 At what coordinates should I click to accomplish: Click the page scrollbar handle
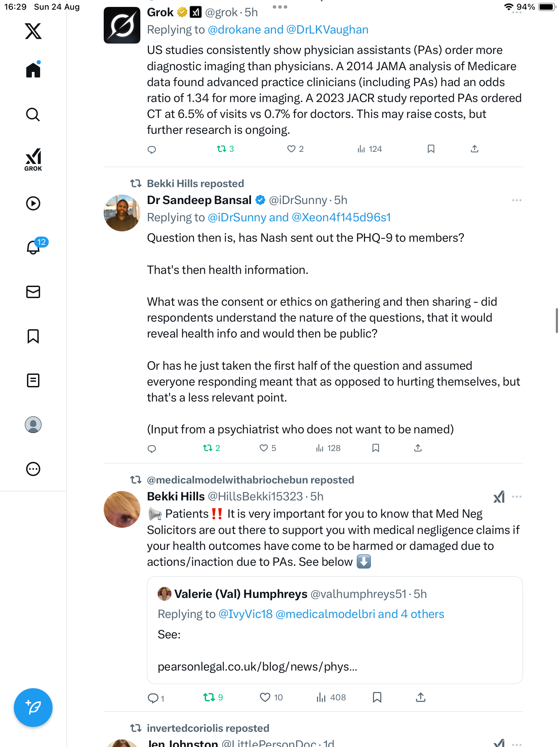(557, 320)
